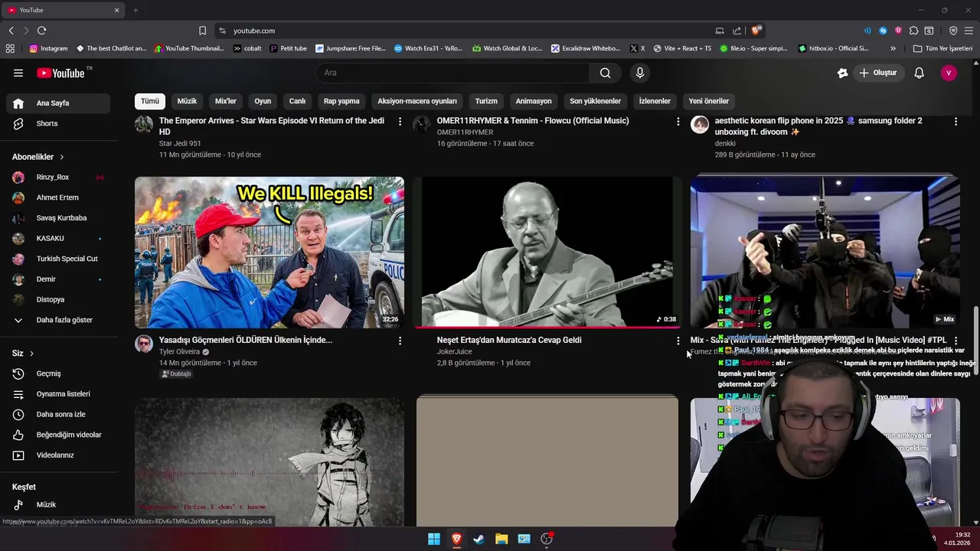The height and width of the screenshot is (551, 980).
Task: Start voice search with the microphone icon
Action: pyautogui.click(x=640, y=73)
